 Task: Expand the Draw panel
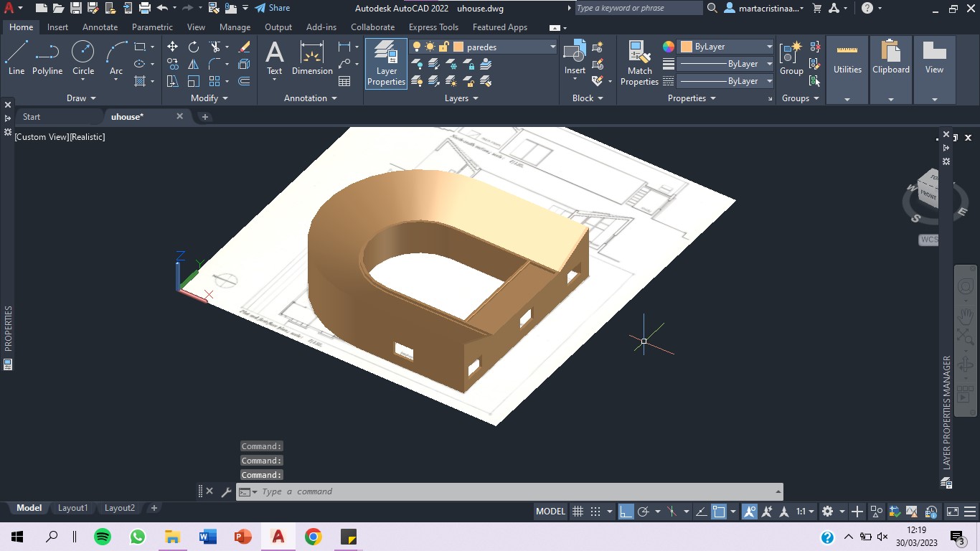click(x=81, y=98)
